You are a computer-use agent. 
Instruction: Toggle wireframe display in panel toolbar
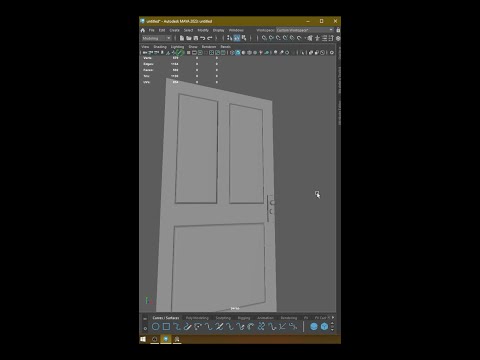pos(232,53)
